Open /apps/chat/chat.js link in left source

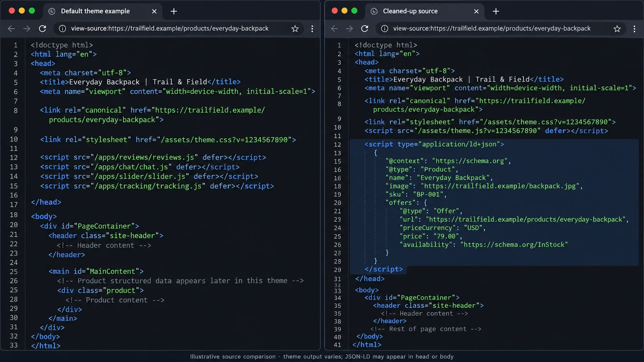[131, 167]
